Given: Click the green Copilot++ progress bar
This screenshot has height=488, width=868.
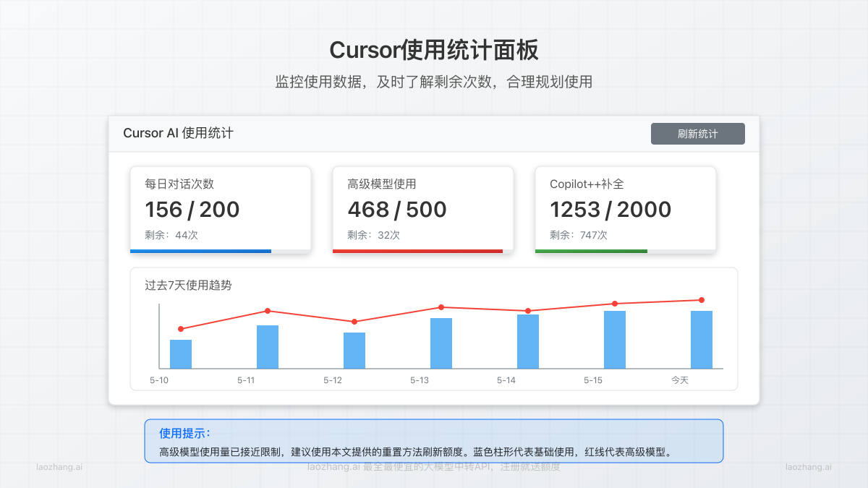Looking at the screenshot, I should (591, 251).
